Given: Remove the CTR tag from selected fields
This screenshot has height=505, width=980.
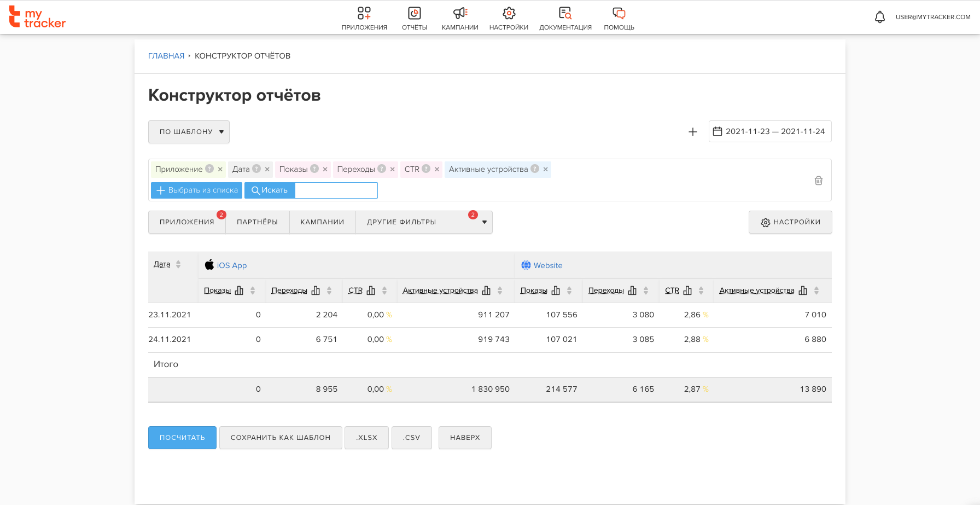Looking at the screenshot, I should click(x=436, y=170).
